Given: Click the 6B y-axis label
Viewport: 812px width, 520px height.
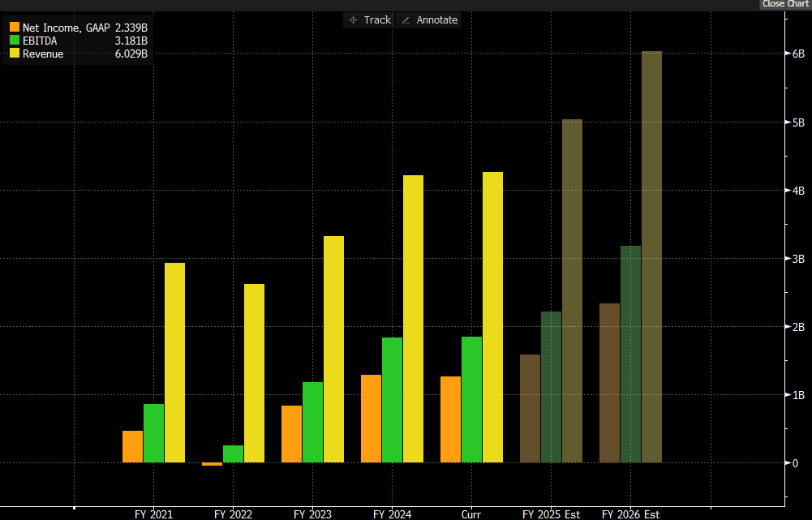Looking at the screenshot, I should [x=798, y=54].
